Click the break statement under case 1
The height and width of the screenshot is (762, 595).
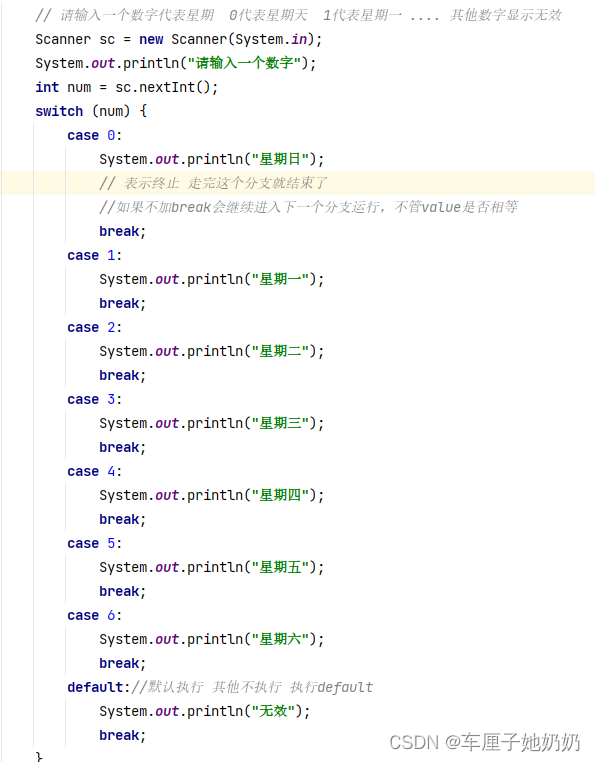point(122,303)
